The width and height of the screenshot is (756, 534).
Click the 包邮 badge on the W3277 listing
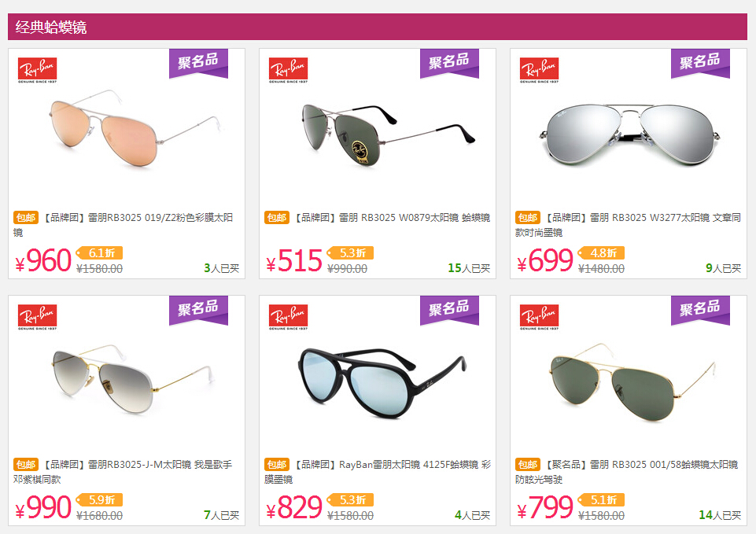[527, 217]
